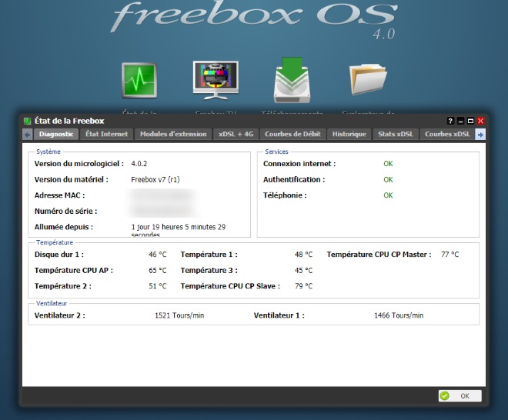
Task: Click the Téléphonie OK status
Action: point(388,195)
